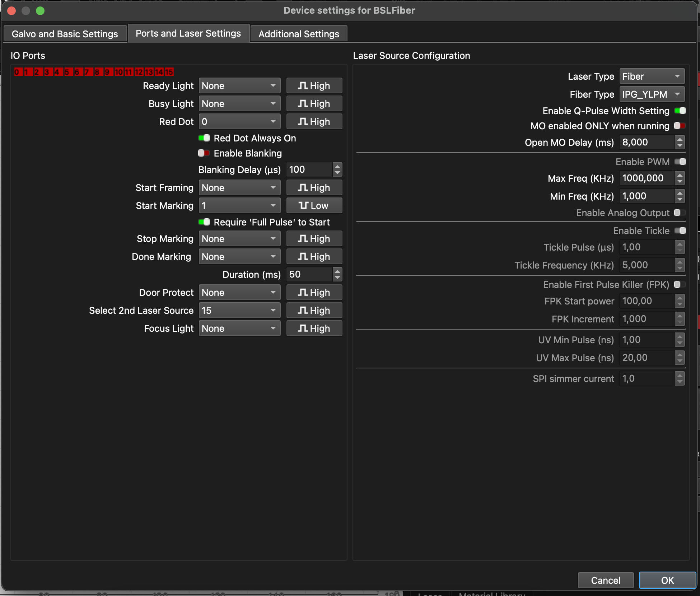The image size is (700, 596).
Task: Toggle Focus Light High polarity button
Action: [x=314, y=329]
